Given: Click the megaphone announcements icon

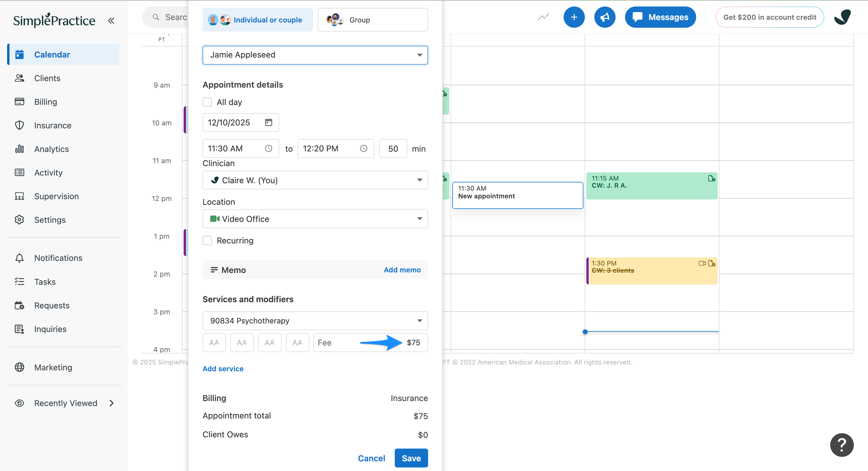Looking at the screenshot, I should point(605,17).
